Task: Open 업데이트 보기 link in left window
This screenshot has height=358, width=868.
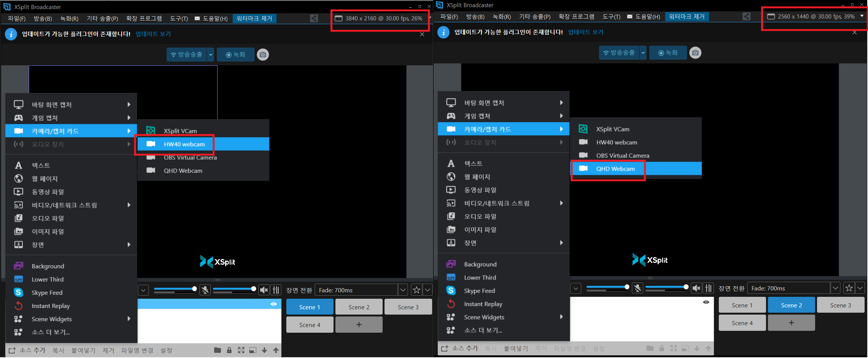Action: click(x=153, y=34)
